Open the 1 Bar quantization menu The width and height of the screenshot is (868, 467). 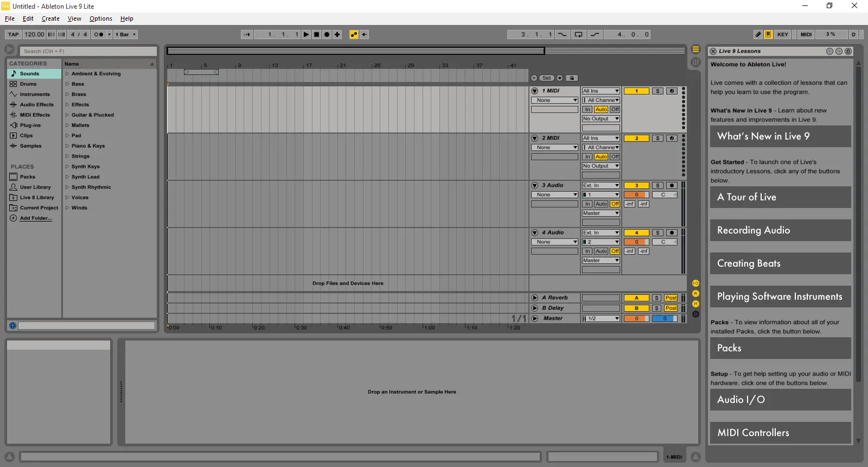point(125,34)
